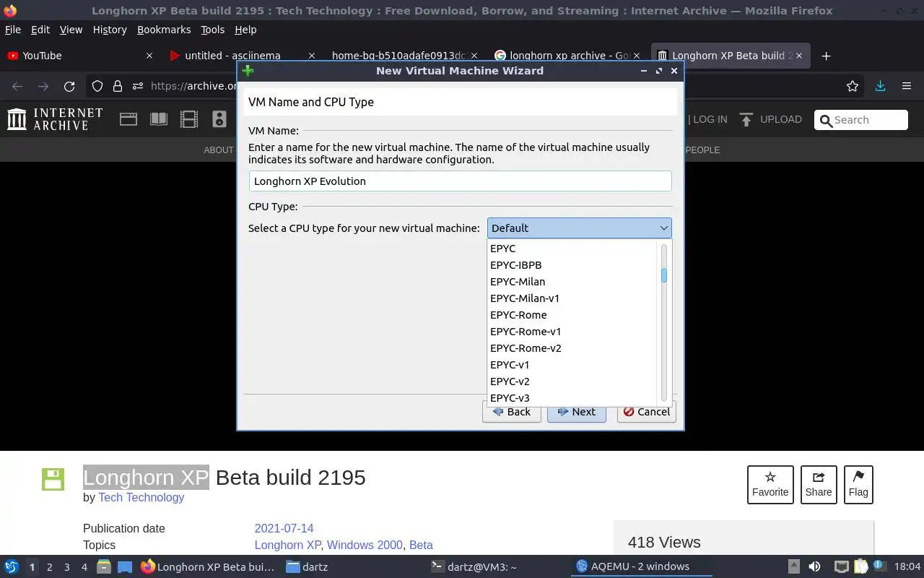Click LOG IN on Internet Archive
The width and height of the screenshot is (924, 578).
tap(710, 119)
